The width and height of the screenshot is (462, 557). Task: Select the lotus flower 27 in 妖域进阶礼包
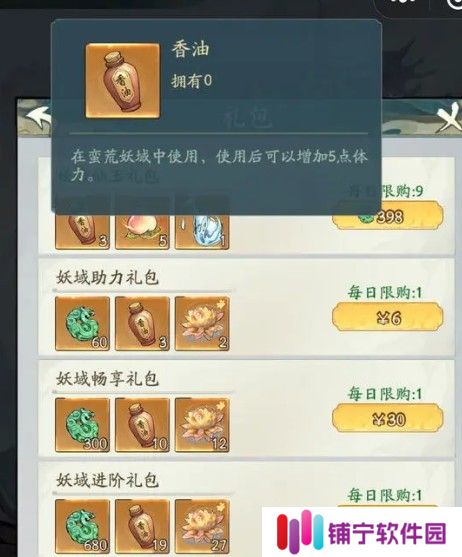point(202,526)
